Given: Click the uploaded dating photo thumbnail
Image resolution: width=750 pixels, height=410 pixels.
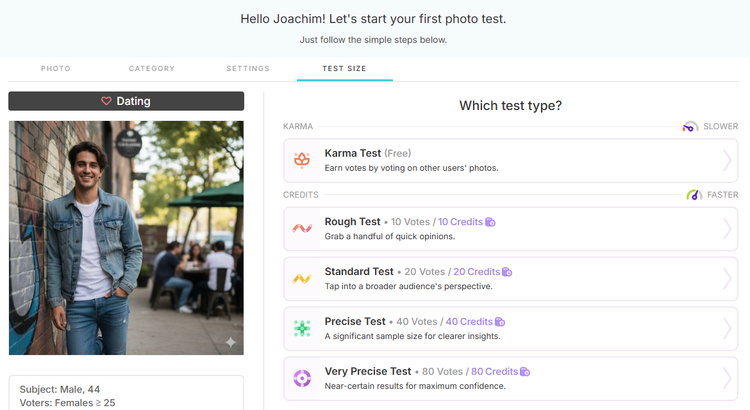Looking at the screenshot, I should coord(126,238).
